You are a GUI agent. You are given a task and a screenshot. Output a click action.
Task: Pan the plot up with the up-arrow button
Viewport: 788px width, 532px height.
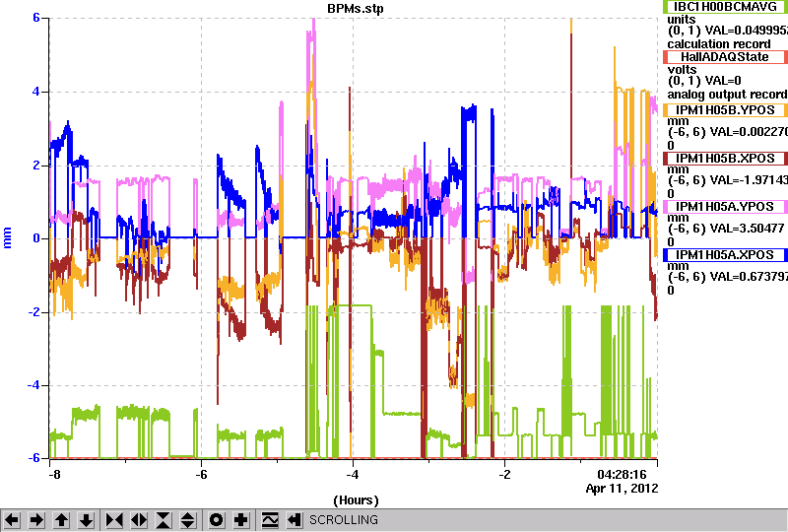coord(61,520)
